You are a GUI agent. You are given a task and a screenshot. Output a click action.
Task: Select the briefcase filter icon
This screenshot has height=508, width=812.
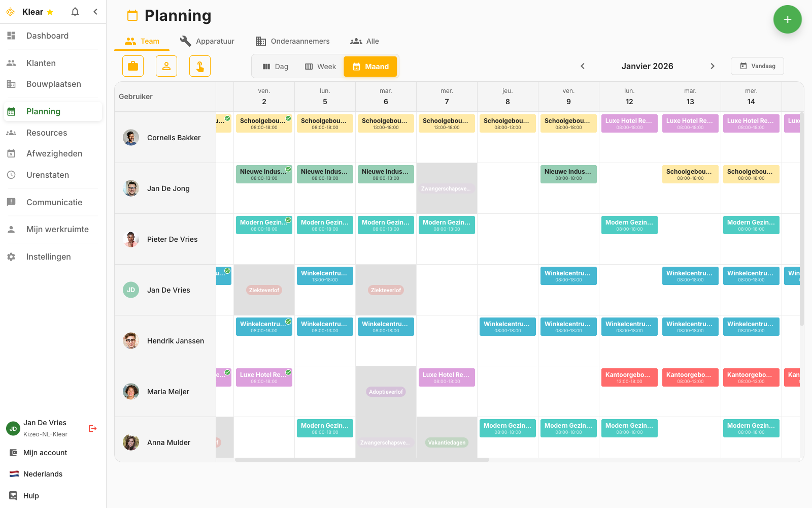pos(132,66)
